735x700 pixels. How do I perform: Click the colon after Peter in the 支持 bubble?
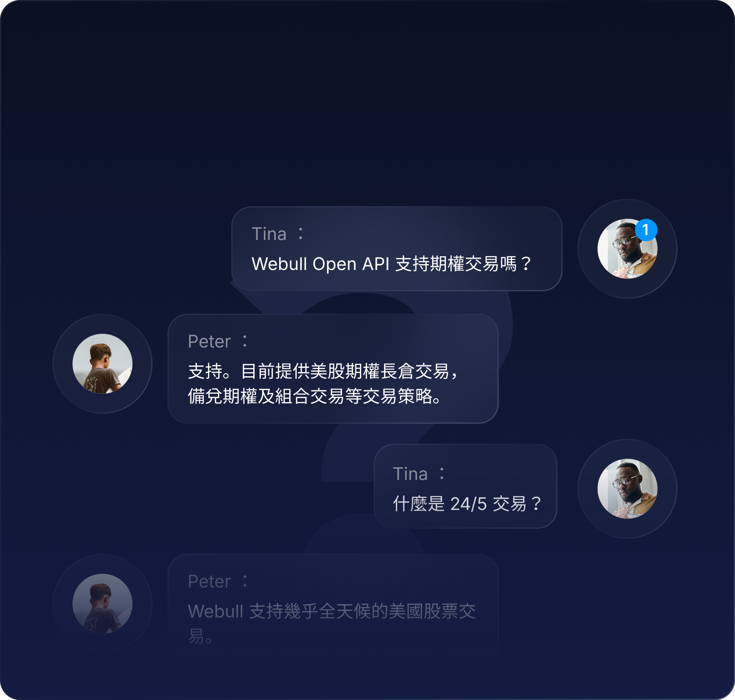[x=245, y=341]
